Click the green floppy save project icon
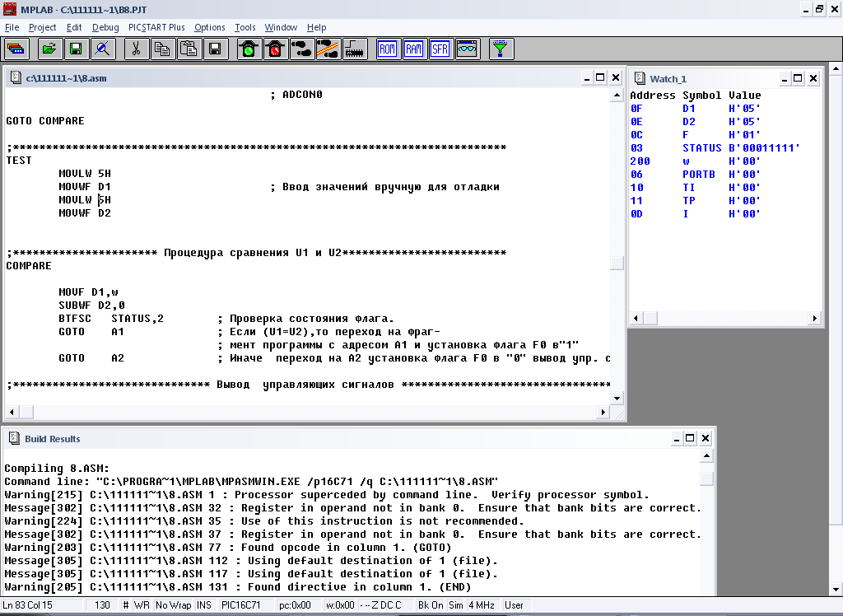 pyautogui.click(x=76, y=49)
